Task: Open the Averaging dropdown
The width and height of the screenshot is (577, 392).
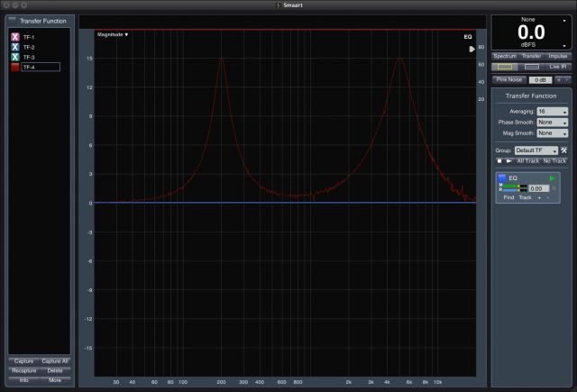Action: tap(552, 111)
